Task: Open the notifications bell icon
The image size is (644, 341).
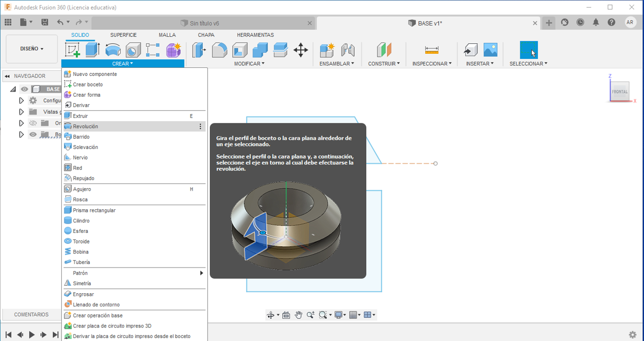Action: point(596,22)
